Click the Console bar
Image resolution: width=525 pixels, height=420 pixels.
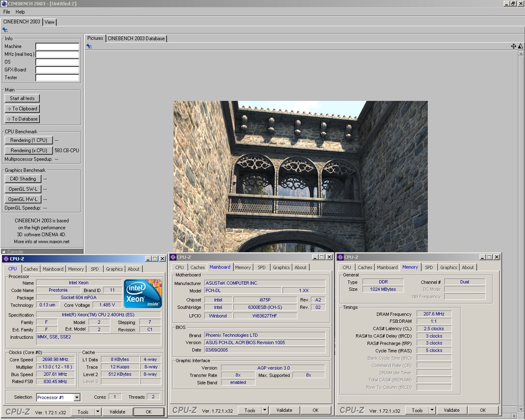click(x=42, y=251)
